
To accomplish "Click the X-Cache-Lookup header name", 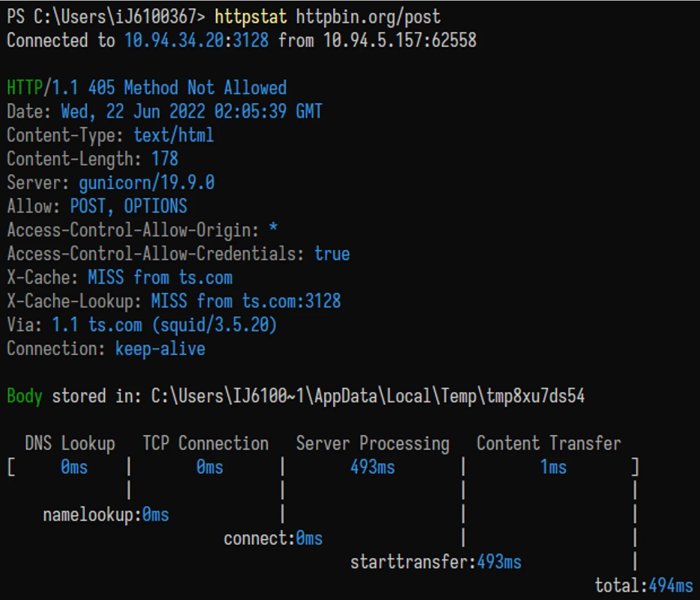I will (x=70, y=301).
